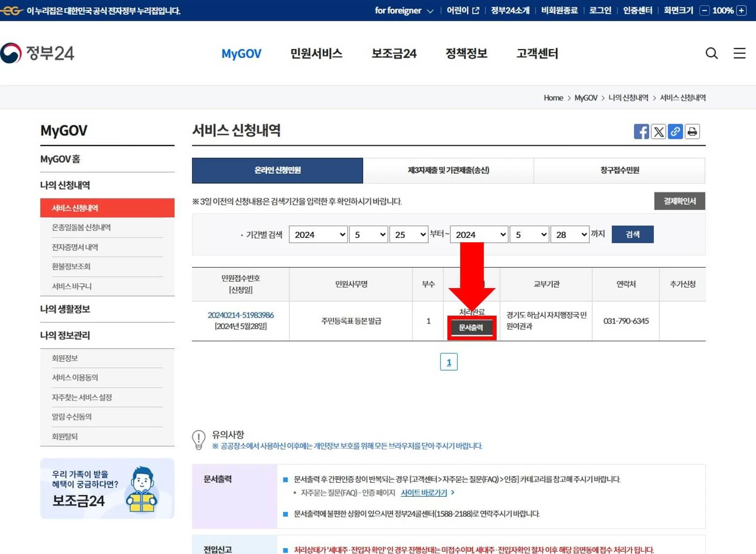This screenshot has height=554, width=756.
Task: Open the ending day 28 dropdown
Action: 569,234
